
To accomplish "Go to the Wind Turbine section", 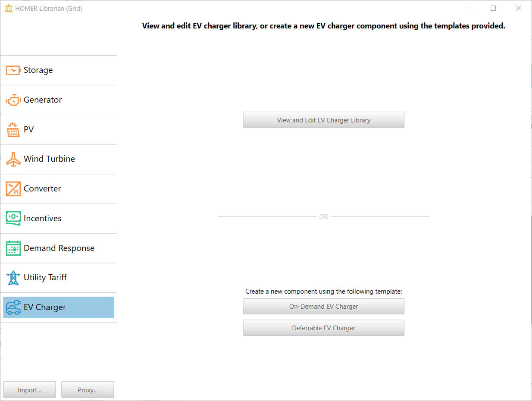I will click(49, 159).
